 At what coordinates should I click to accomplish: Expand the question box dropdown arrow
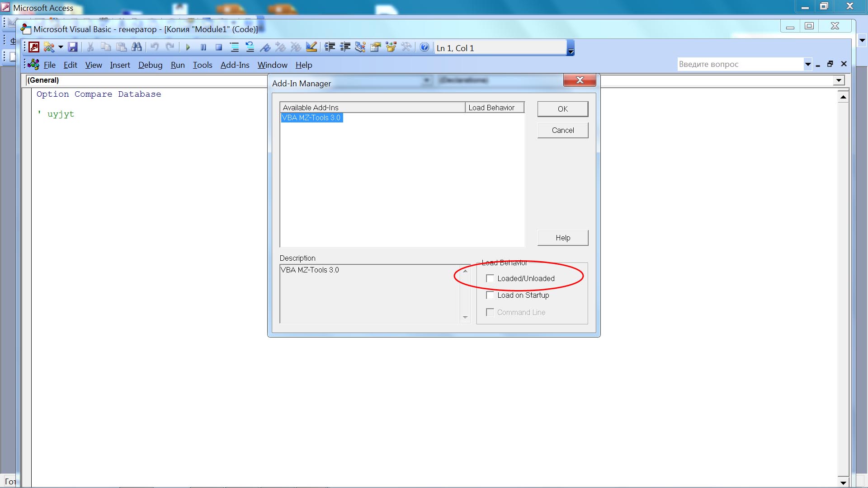tap(808, 64)
